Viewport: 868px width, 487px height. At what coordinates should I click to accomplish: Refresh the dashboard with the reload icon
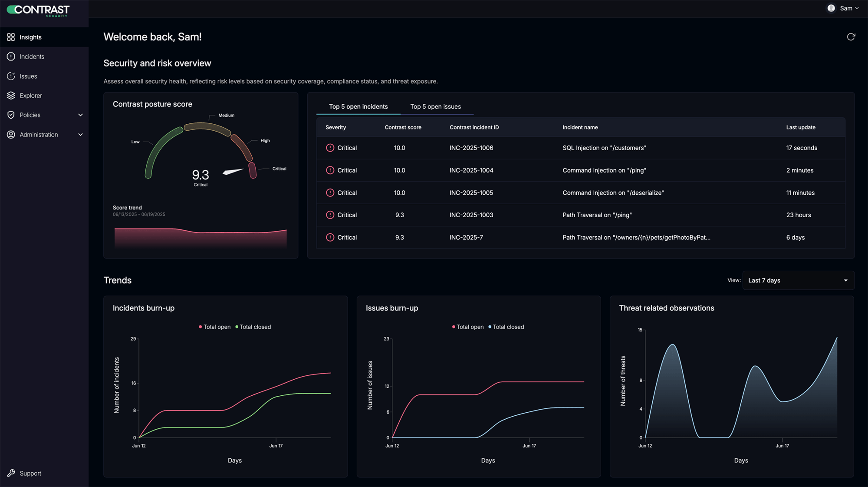[x=851, y=37]
